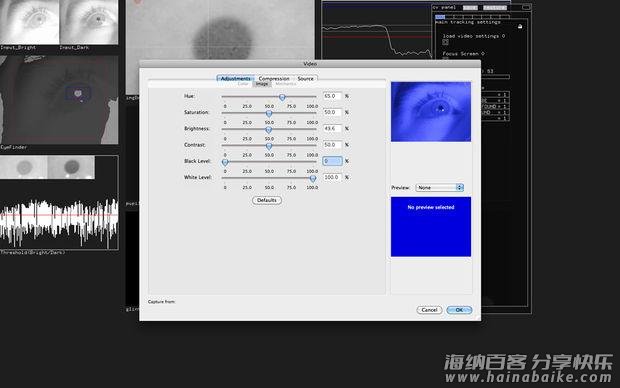This screenshot has height=388, width=620.
Task: Click the Brightness percentage field
Action: [332, 129]
